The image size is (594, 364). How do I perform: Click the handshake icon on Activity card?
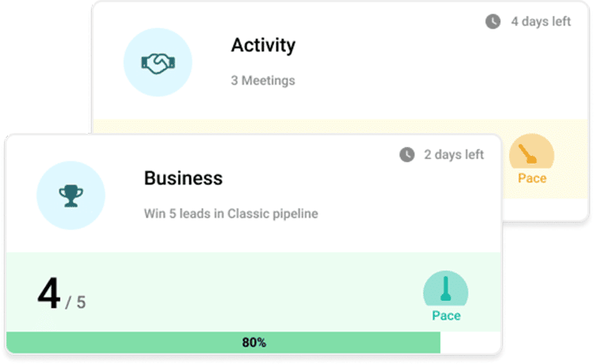coord(157,63)
